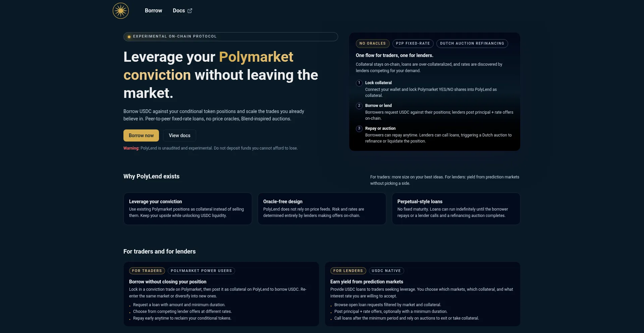Select the FOR TRADERS pill
The height and width of the screenshot is (333, 644).
[147, 271]
